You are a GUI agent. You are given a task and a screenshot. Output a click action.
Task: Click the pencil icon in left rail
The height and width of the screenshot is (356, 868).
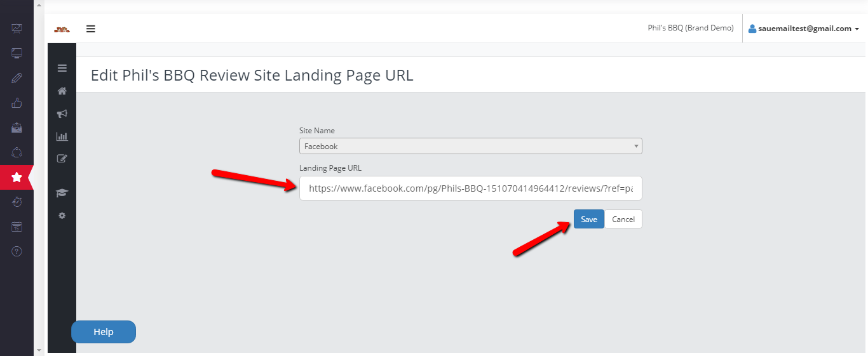tap(17, 78)
